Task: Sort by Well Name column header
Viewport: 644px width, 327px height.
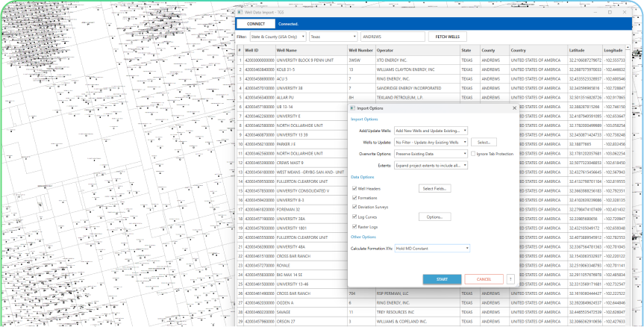Action: [311, 50]
